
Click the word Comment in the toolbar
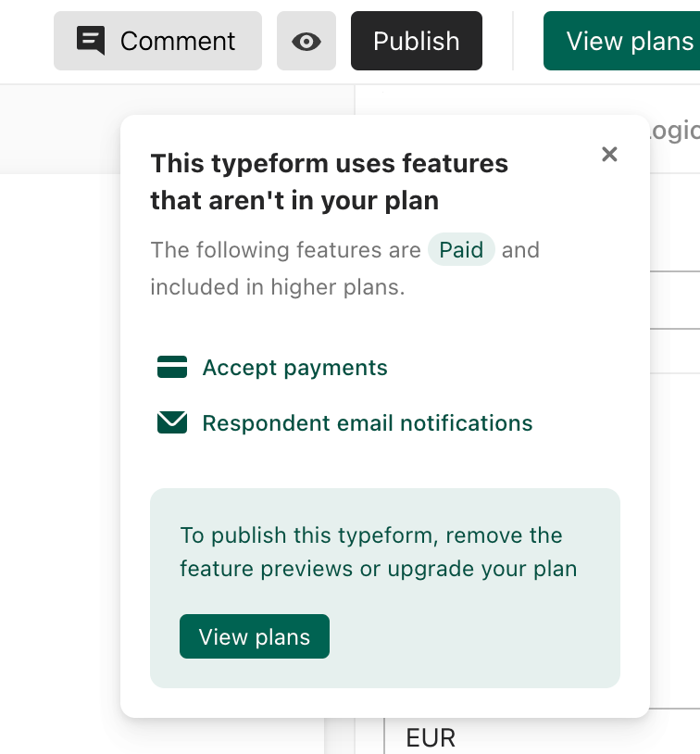click(178, 41)
